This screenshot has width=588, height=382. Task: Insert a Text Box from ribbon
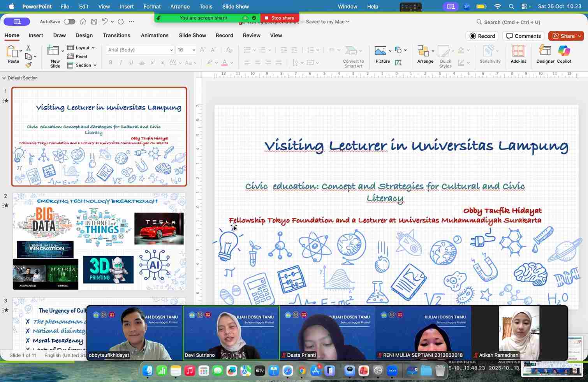(x=398, y=62)
